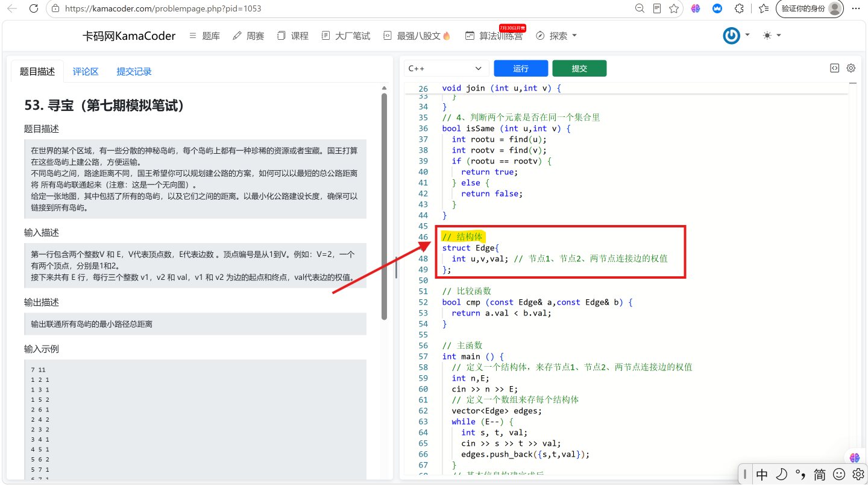Screen dimensions: 868x485
Task: Open the zoom-out magnifier in address bar
Action: pos(640,8)
